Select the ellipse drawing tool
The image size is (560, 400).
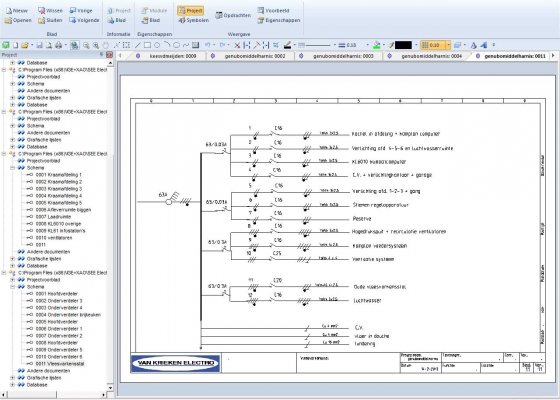click(176, 45)
